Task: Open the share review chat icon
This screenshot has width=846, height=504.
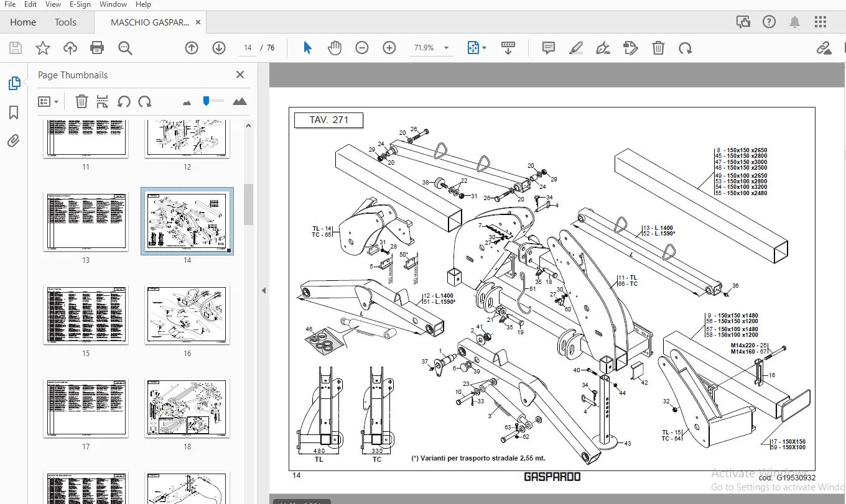Action: 743,22
